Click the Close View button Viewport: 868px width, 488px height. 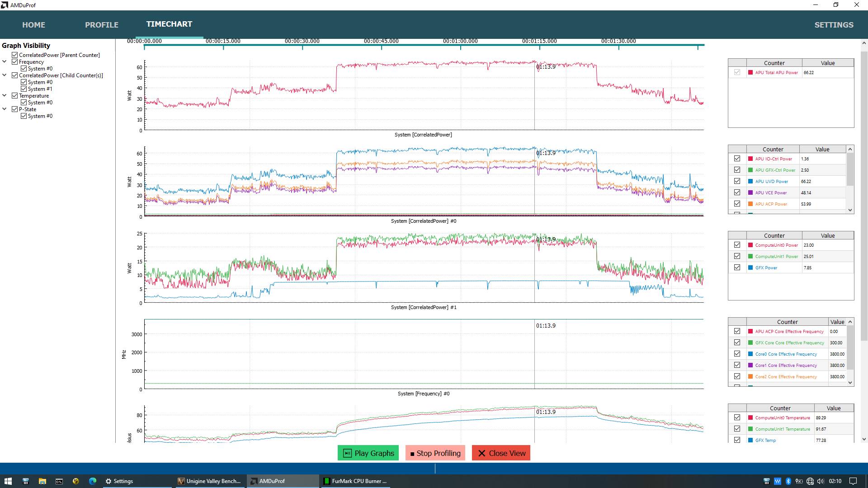(x=501, y=453)
